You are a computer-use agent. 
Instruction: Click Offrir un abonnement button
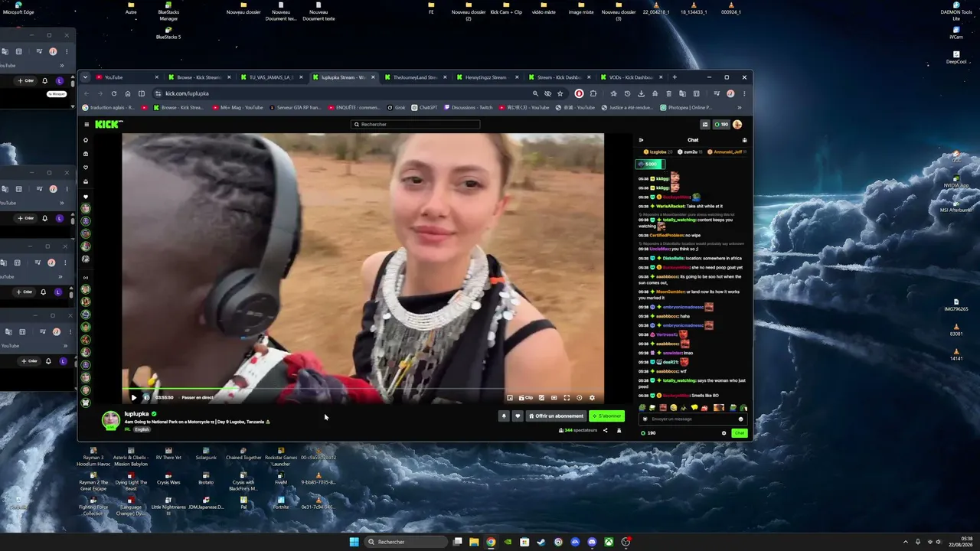tap(556, 416)
